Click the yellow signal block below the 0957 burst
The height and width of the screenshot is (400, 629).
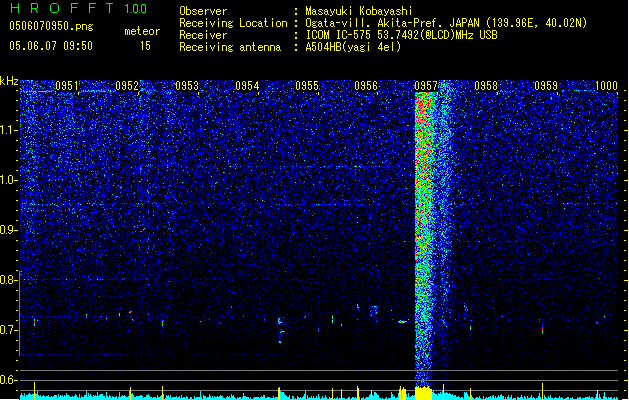[424, 393]
